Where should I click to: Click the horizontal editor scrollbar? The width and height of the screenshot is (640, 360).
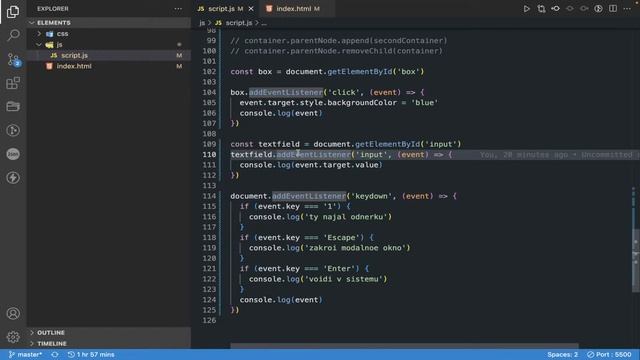(x=404, y=346)
